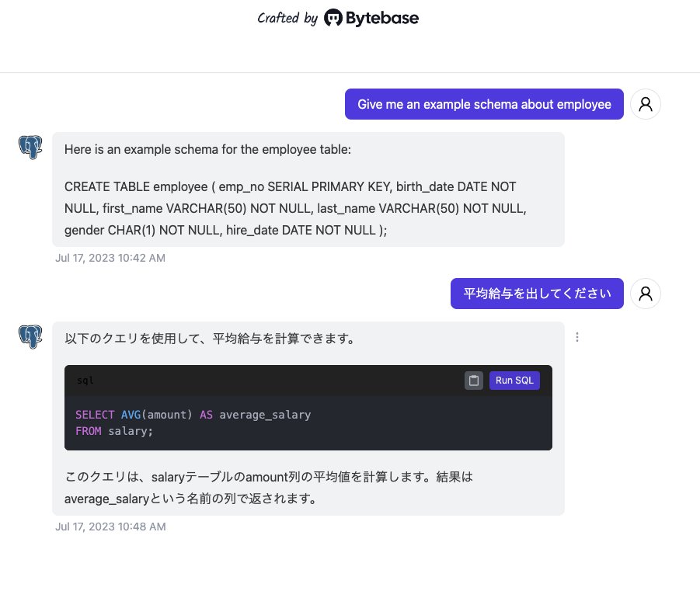Click the CREATE TABLE employee schema text

tap(295, 208)
